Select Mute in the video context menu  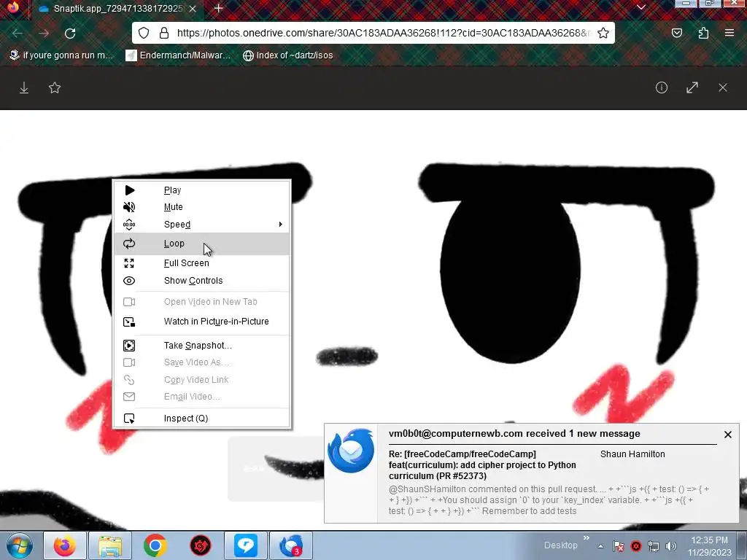coord(201,207)
